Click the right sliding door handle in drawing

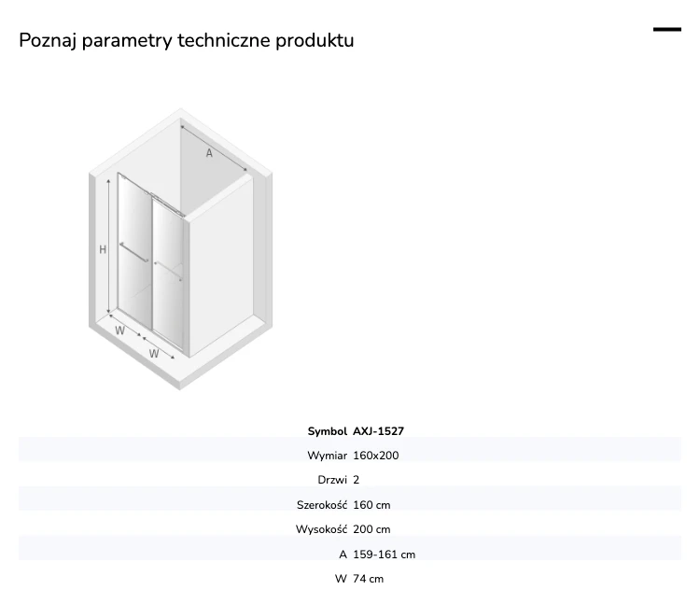(x=168, y=272)
